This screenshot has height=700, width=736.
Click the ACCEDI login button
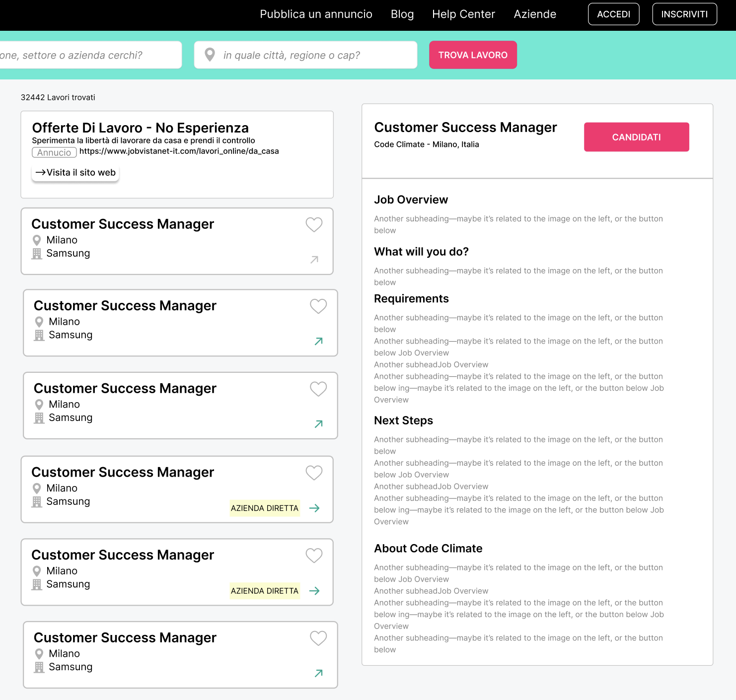614,14
